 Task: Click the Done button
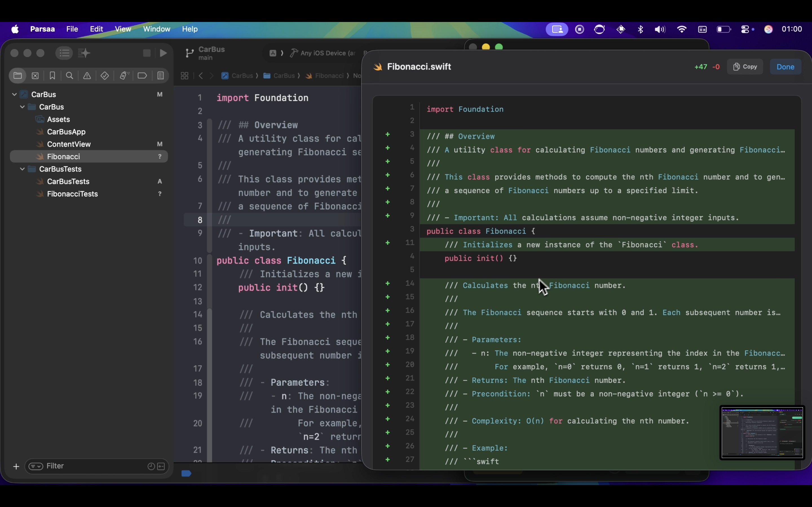(x=785, y=67)
